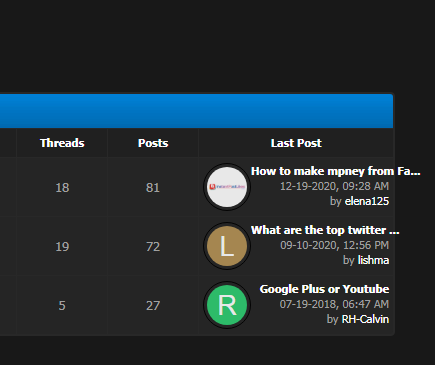Image resolution: width=435 pixels, height=365 pixels.
Task: Select the post count 27
Action: (x=153, y=306)
